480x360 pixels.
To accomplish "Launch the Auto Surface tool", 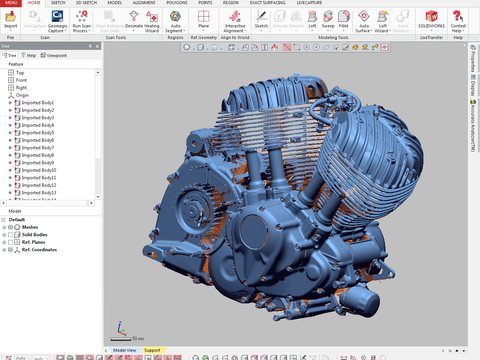I will (364, 21).
